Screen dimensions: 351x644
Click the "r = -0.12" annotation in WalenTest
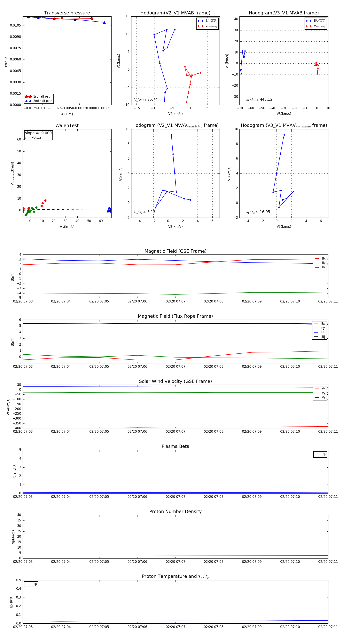point(33,138)
